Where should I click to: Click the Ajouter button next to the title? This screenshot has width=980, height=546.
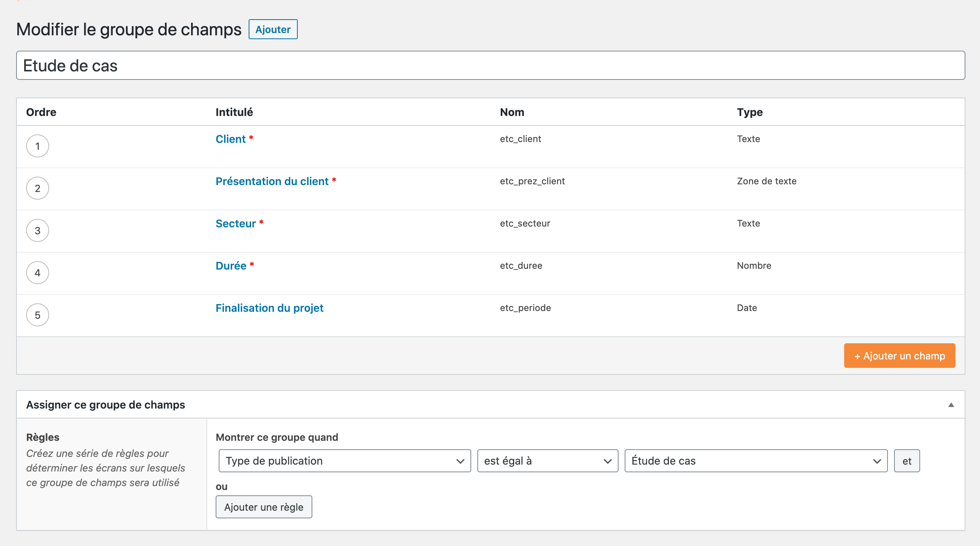point(273,29)
